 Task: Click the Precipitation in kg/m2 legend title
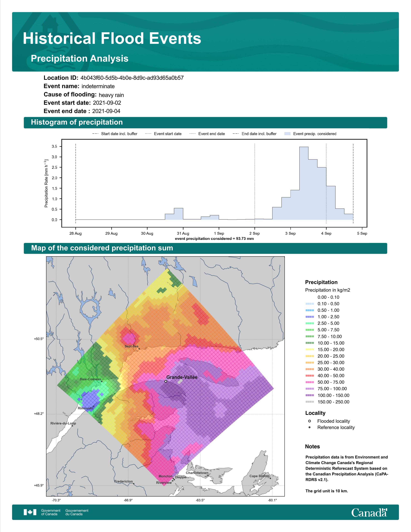click(328, 290)
